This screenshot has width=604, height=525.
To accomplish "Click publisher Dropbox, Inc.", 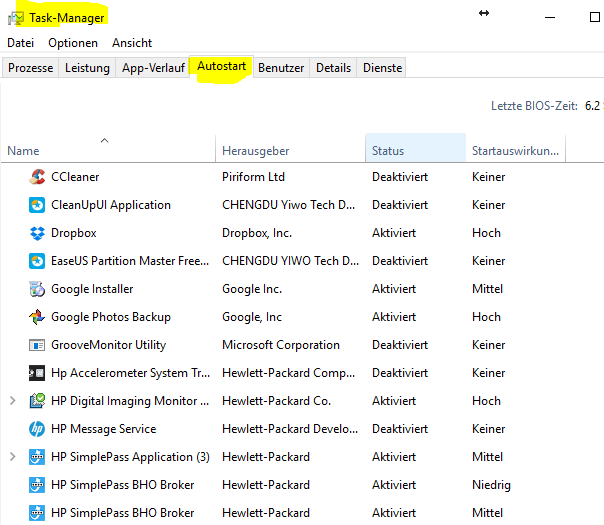I will point(257,233).
